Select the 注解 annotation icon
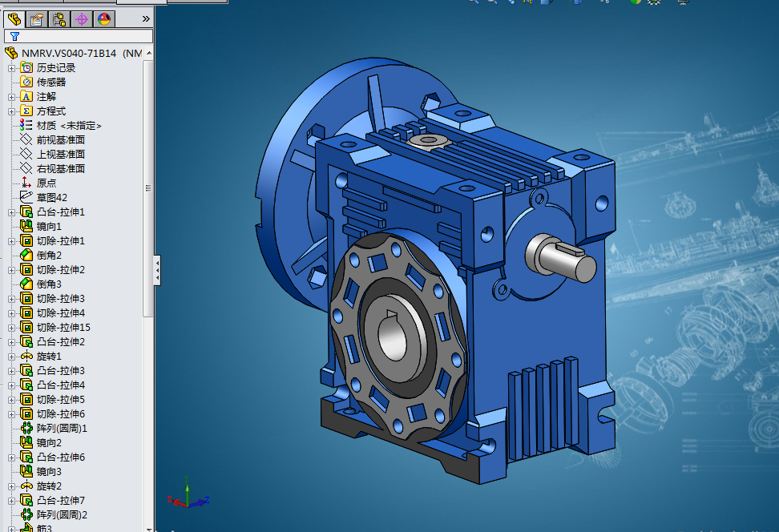This screenshot has height=532, width=779. pyautogui.click(x=26, y=96)
